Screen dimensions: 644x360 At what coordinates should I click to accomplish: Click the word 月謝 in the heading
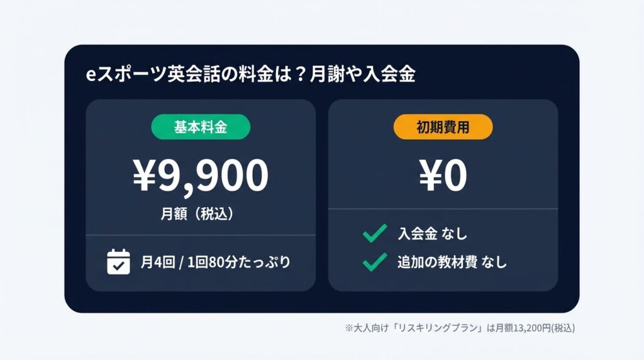tap(319, 74)
